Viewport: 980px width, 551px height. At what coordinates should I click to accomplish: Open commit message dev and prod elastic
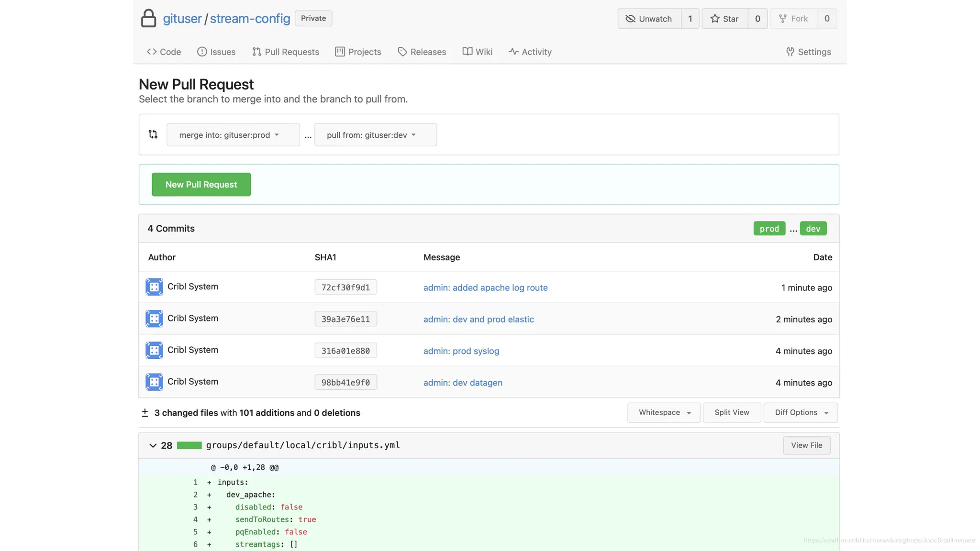point(479,319)
